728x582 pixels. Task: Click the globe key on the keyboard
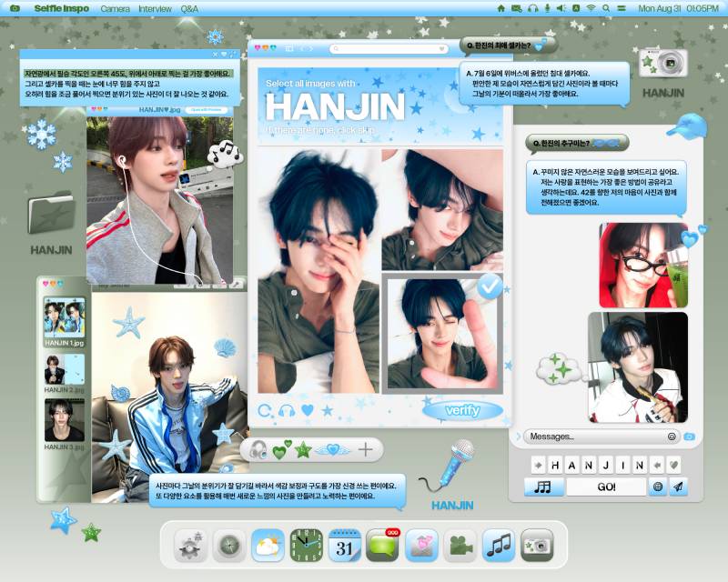(x=657, y=487)
